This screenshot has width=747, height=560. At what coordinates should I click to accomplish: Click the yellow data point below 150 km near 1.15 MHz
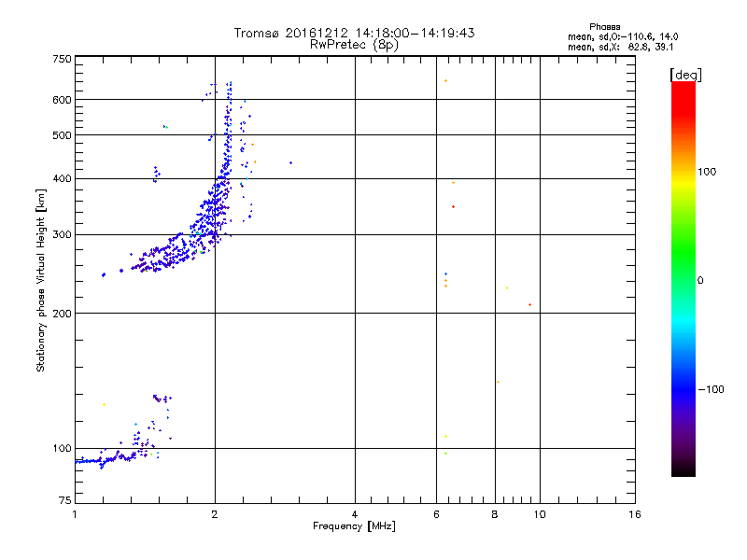point(104,405)
